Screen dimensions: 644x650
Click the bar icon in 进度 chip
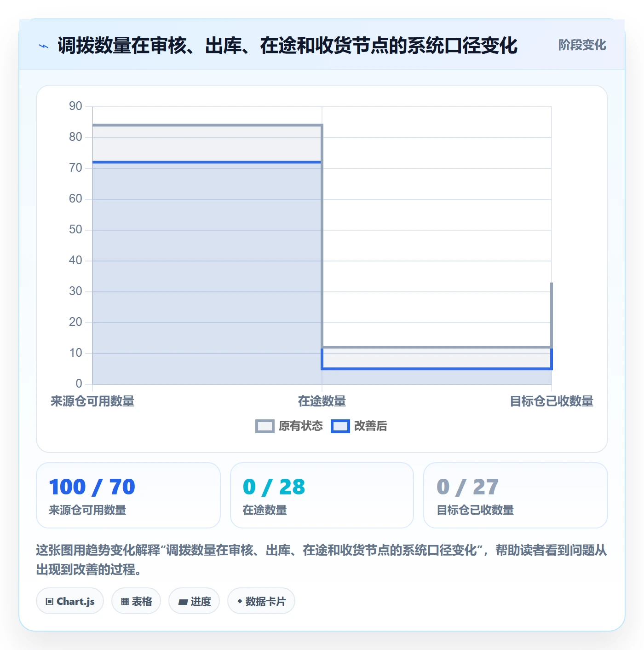183,602
